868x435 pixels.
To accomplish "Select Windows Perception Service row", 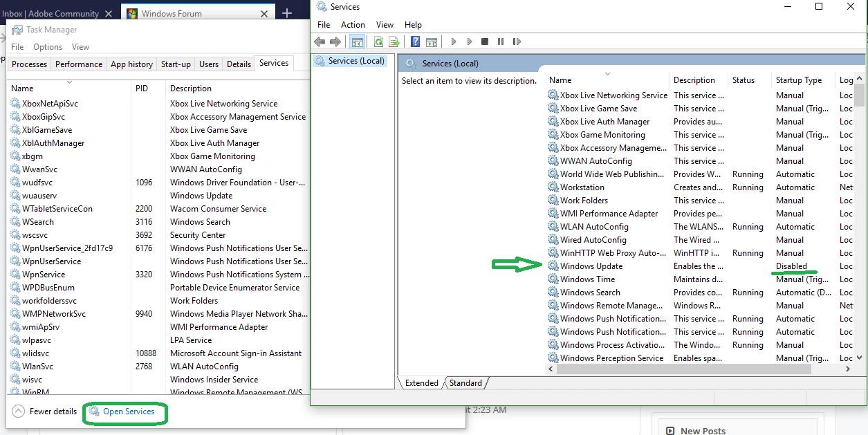I will point(701,358).
